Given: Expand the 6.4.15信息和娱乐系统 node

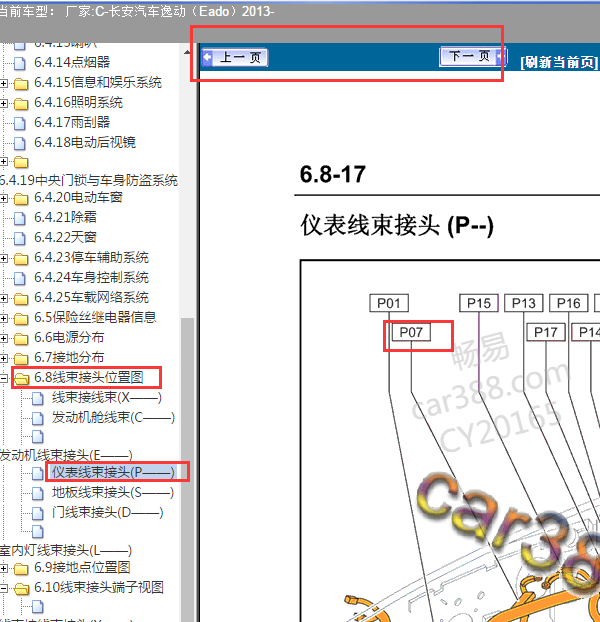Looking at the screenshot, I should 4,83.
